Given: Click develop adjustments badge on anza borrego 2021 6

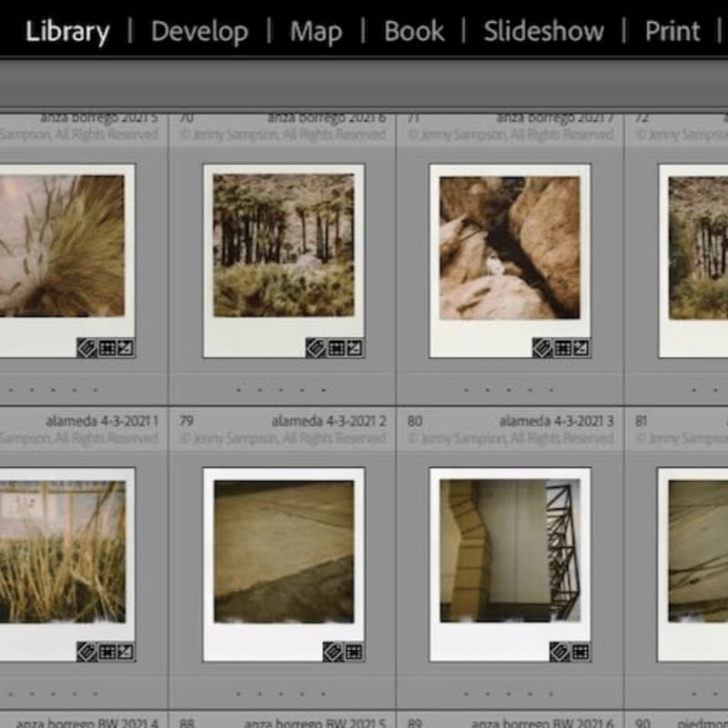Looking at the screenshot, I should click(355, 348).
